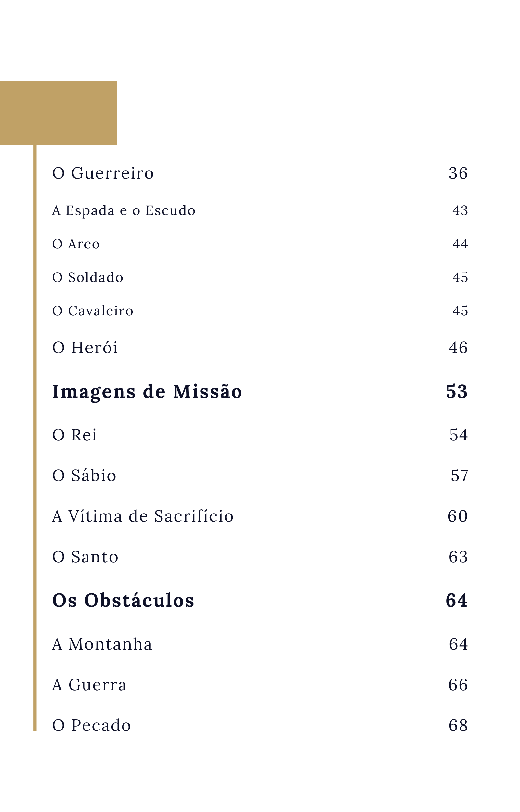Click page number 68

[458, 725]
